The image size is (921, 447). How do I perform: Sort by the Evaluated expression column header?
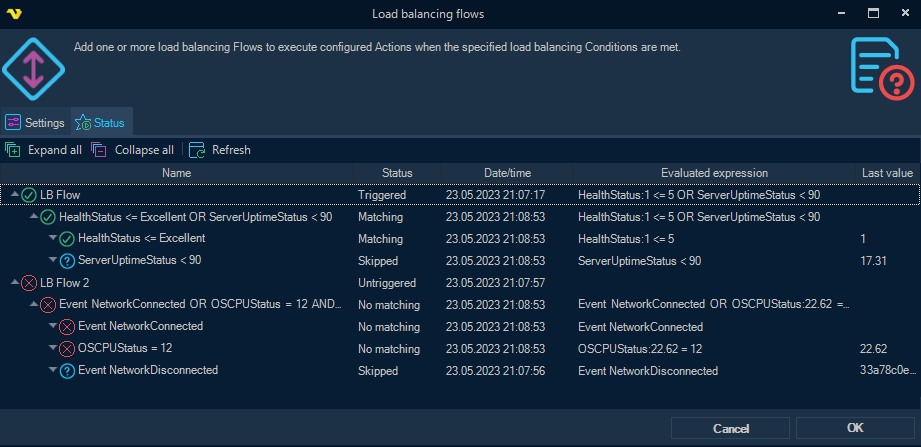pyautogui.click(x=714, y=173)
